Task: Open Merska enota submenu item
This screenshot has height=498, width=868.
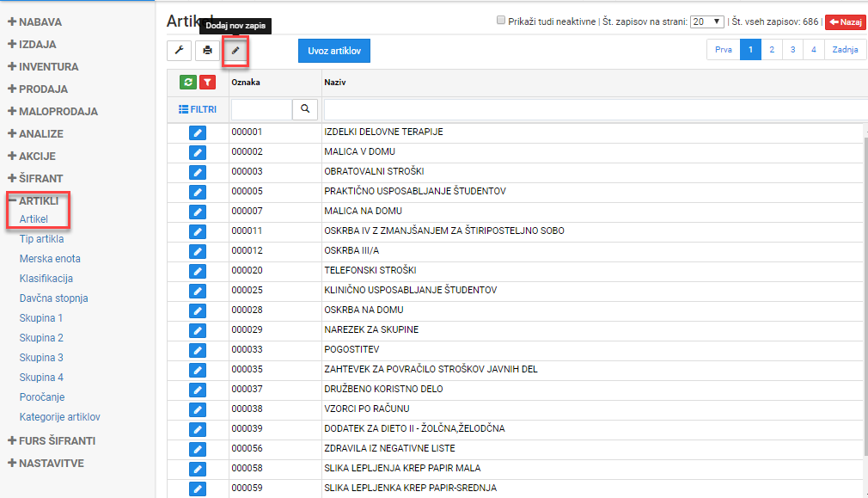Action: point(50,259)
